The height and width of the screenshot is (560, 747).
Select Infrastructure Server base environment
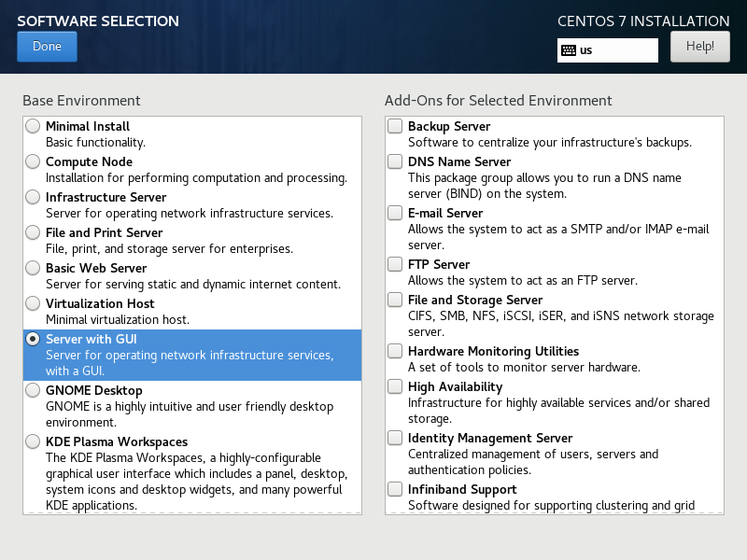click(x=34, y=197)
